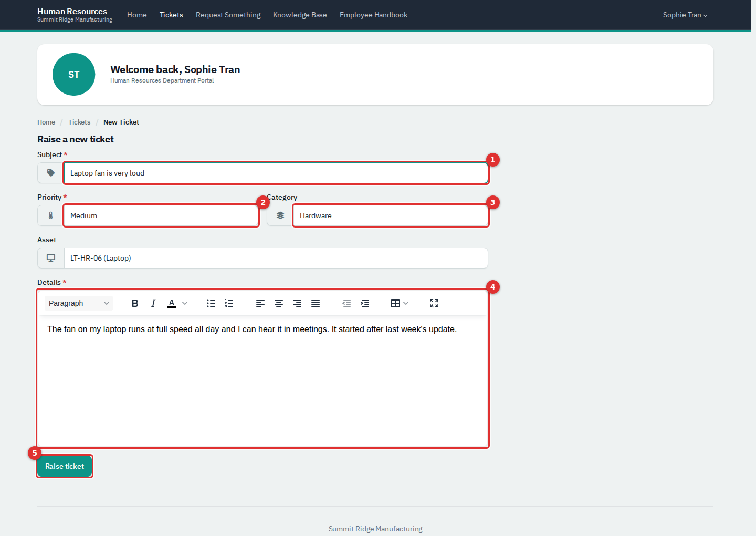This screenshot has width=756, height=536.
Task: Toggle bold formatting in Details editor
Action: (x=135, y=303)
